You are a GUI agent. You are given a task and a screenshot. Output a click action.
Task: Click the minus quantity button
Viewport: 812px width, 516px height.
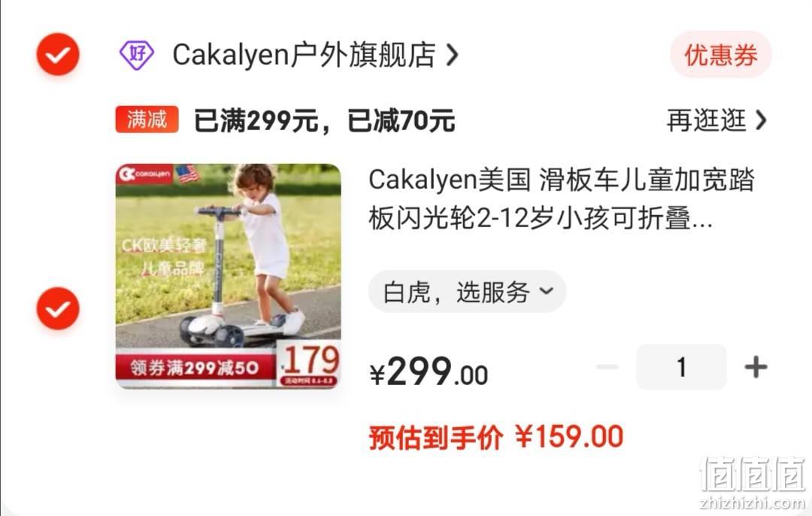click(607, 367)
